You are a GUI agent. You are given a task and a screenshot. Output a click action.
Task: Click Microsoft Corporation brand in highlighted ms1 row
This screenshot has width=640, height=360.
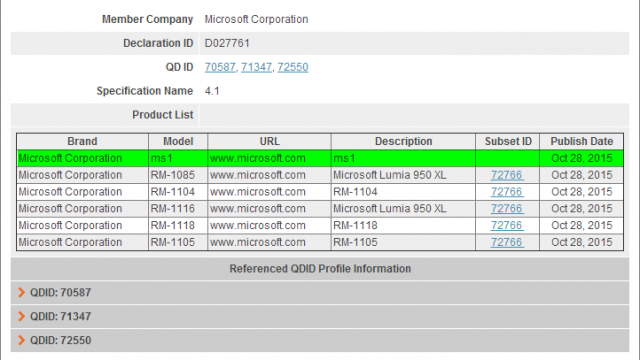70,158
